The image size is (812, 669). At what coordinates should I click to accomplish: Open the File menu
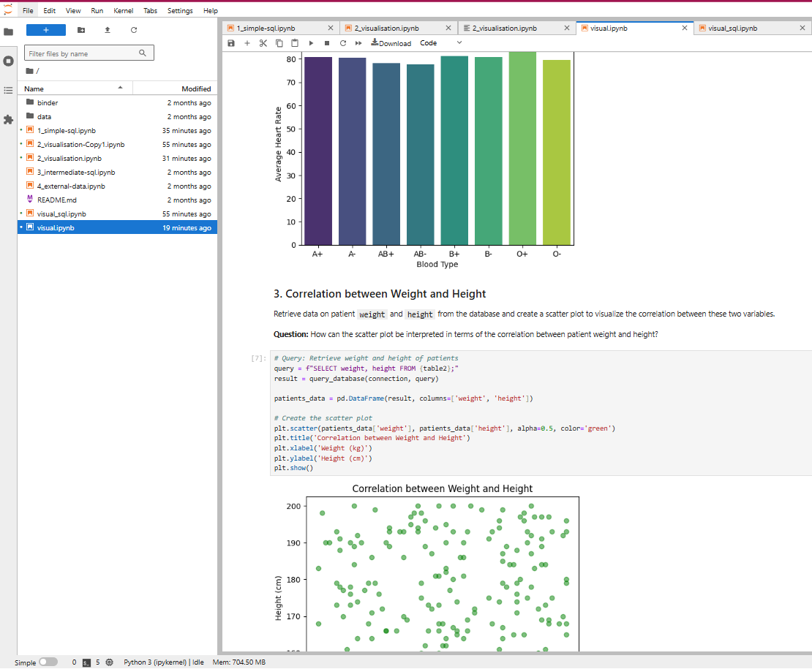pos(28,10)
